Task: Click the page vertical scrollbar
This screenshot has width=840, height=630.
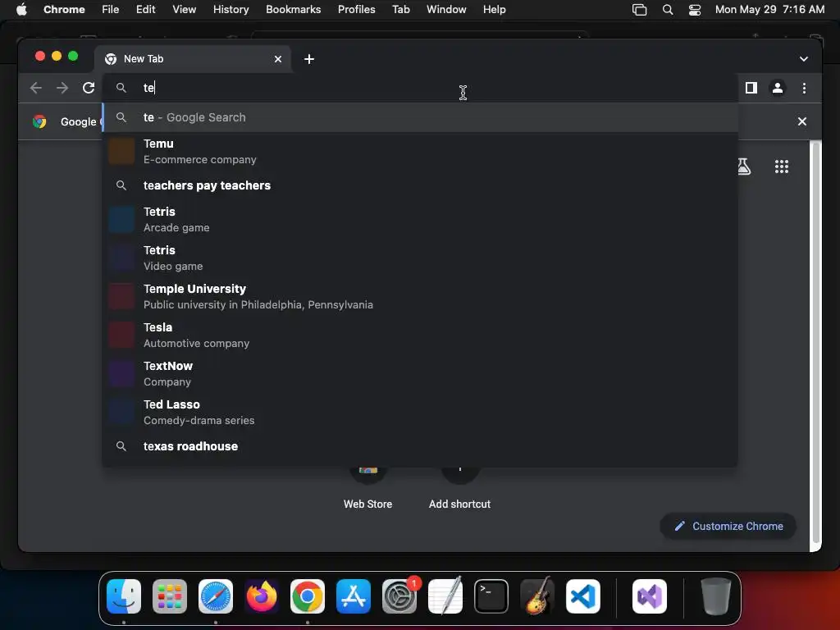Action: coord(815,343)
